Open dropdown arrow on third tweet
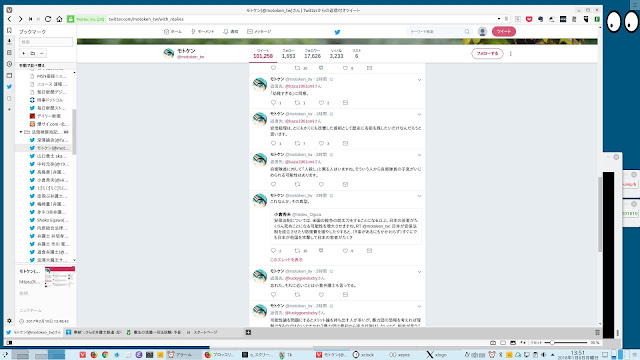The height and width of the screenshot is (360, 640). pyautogui.click(x=419, y=155)
